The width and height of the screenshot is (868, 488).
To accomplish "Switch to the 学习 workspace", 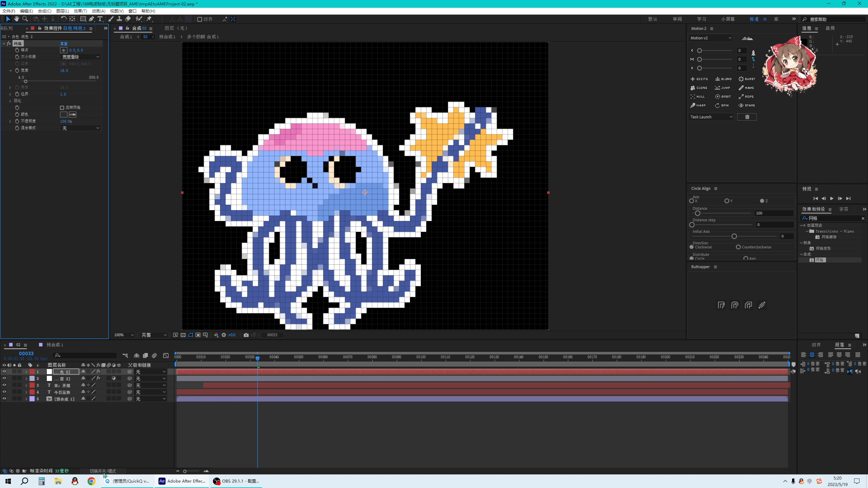I will click(x=701, y=19).
